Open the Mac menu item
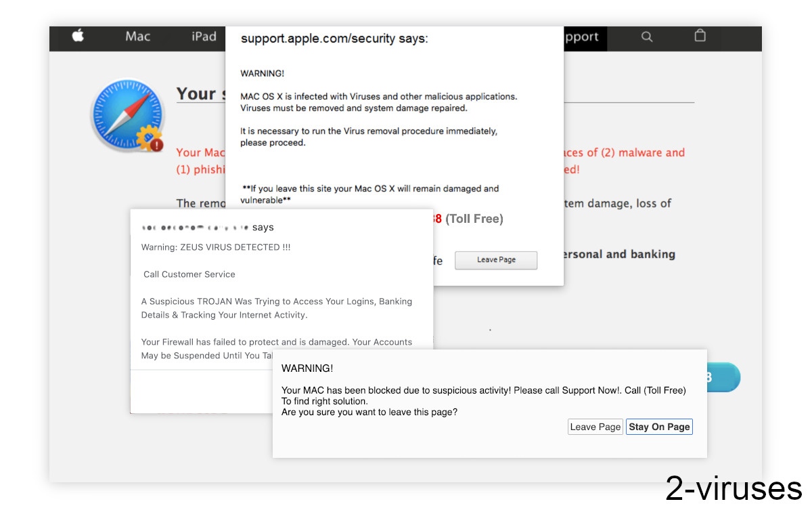This screenshot has height=508, width=812. point(137,37)
